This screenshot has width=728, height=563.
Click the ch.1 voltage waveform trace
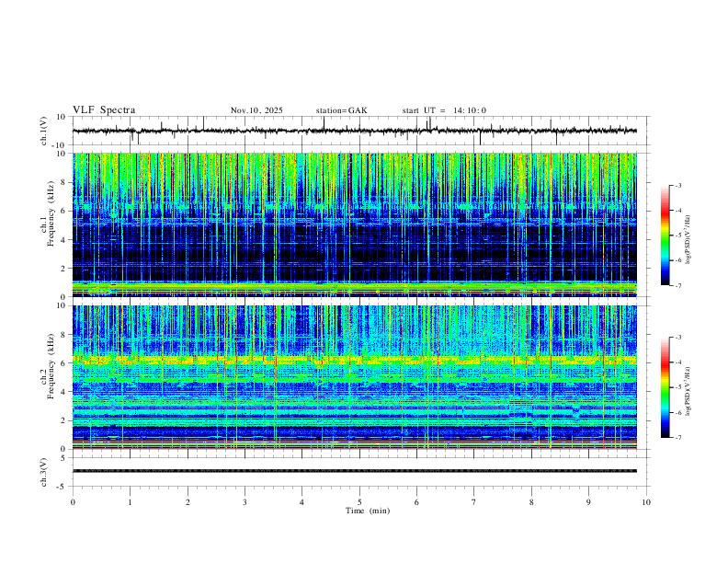pyautogui.click(x=355, y=131)
